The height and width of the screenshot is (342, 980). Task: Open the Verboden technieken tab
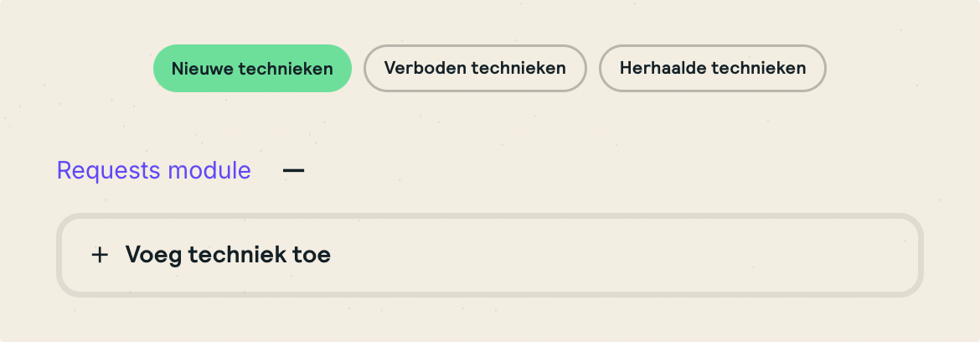point(475,68)
